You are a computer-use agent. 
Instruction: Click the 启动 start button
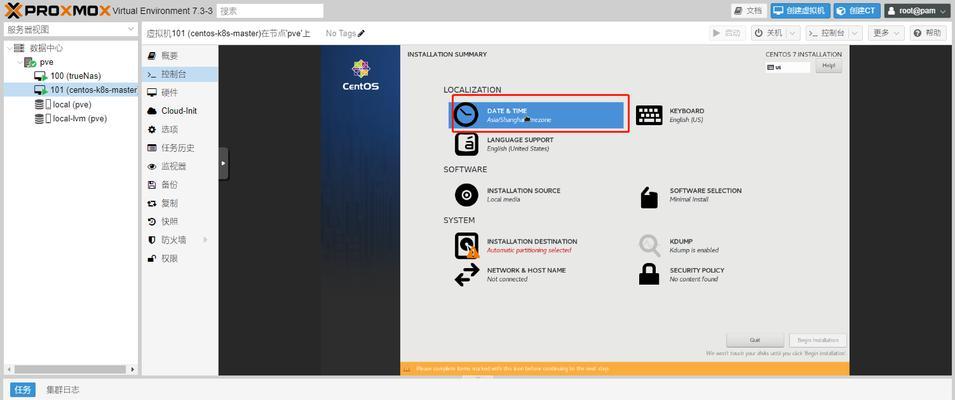point(728,33)
